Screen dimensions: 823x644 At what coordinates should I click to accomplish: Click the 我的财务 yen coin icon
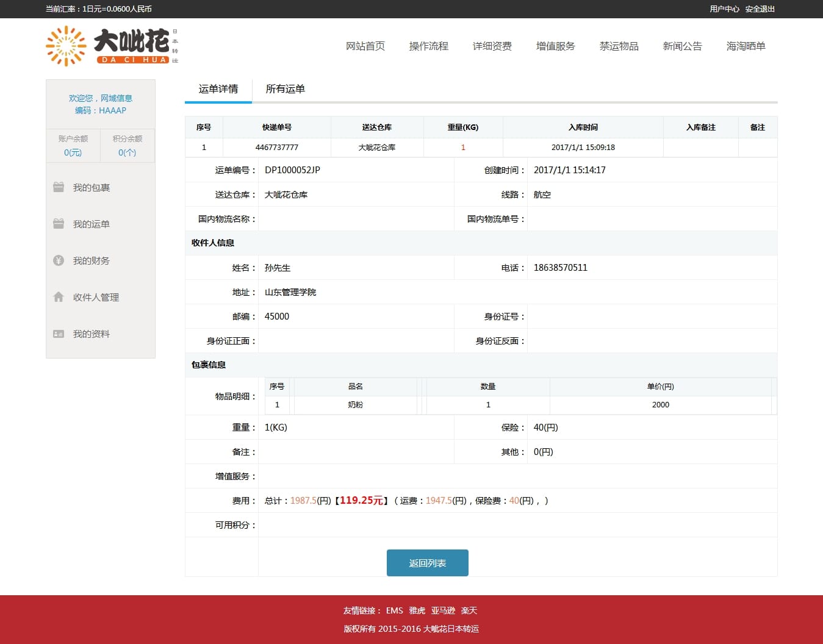[59, 260]
